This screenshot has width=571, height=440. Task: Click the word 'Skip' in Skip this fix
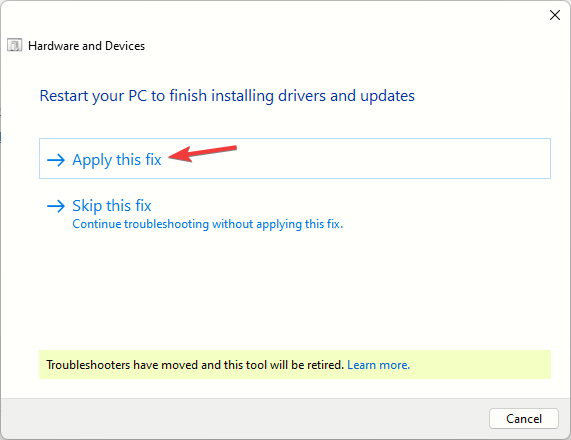(87, 206)
